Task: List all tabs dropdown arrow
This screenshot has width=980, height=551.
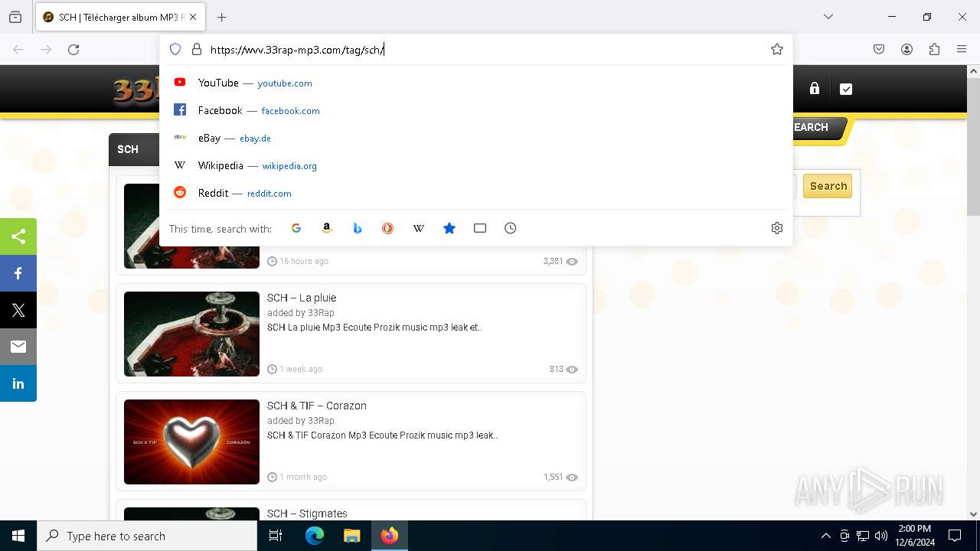Action: pos(828,17)
